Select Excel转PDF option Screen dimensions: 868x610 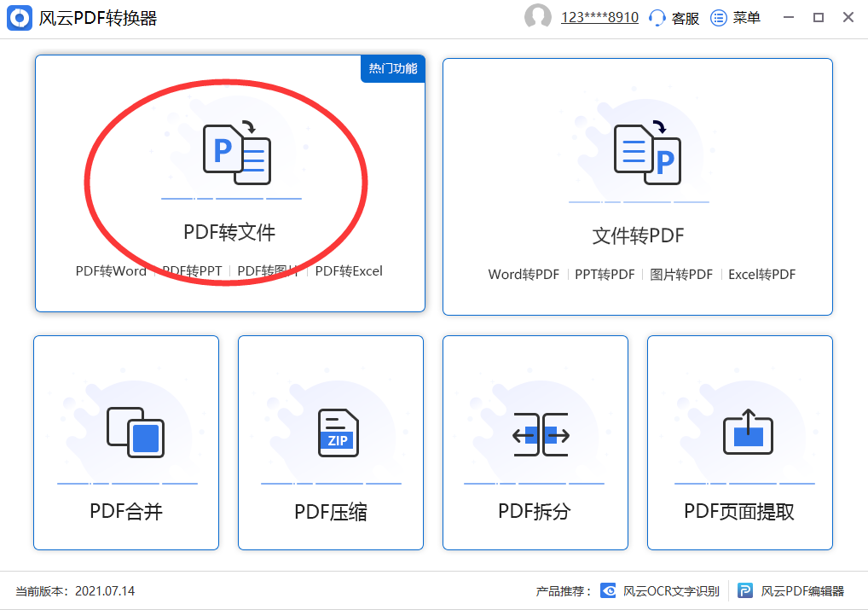[761, 274]
